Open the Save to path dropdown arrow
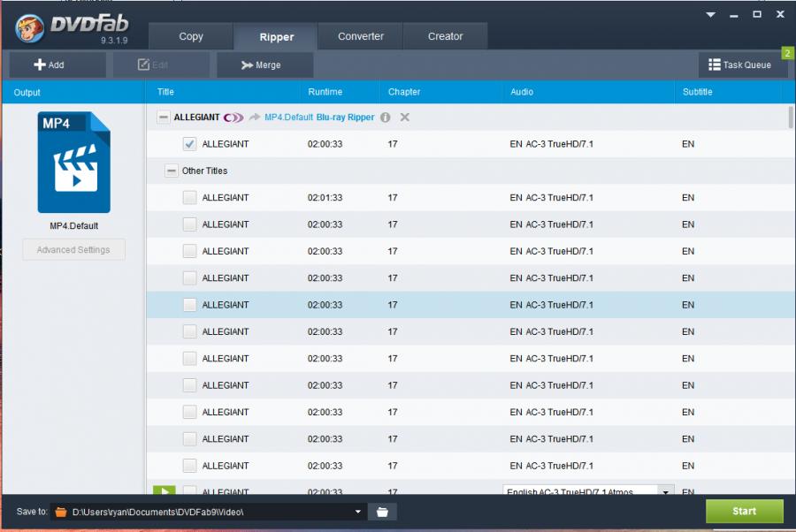The height and width of the screenshot is (532, 796). pos(358,512)
